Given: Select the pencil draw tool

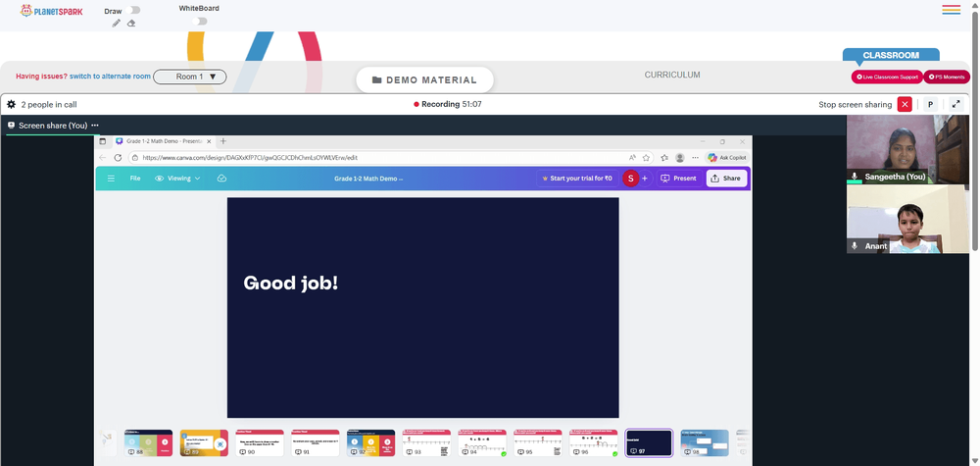Looking at the screenshot, I should [x=117, y=24].
